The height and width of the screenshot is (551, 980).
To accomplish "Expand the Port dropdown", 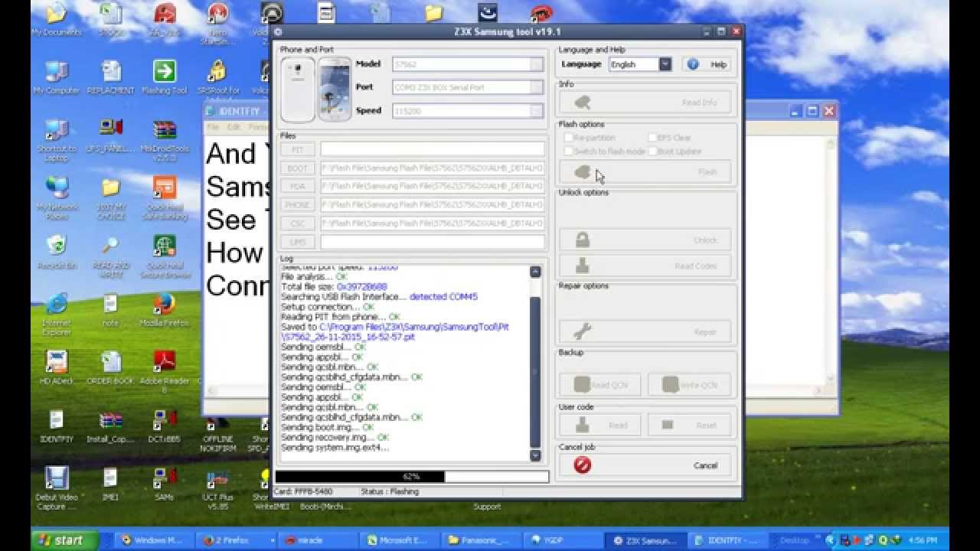I will [537, 87].
